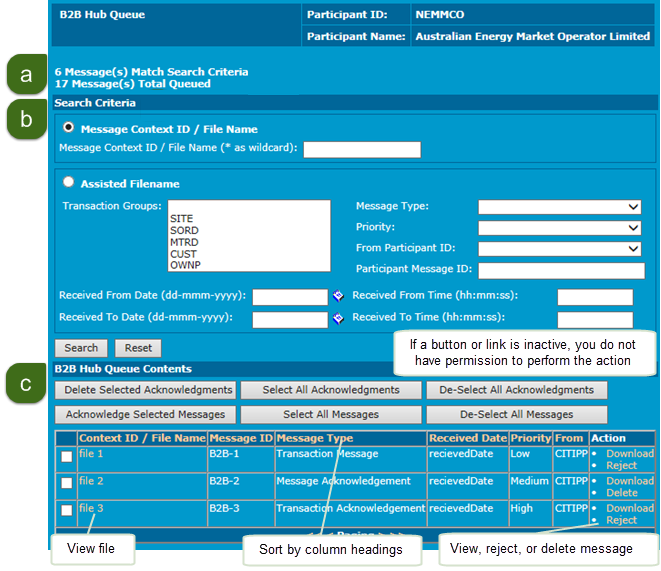Click Acknowledge Selected Messages button
The image size is (661, 571).
coord(146,414)
